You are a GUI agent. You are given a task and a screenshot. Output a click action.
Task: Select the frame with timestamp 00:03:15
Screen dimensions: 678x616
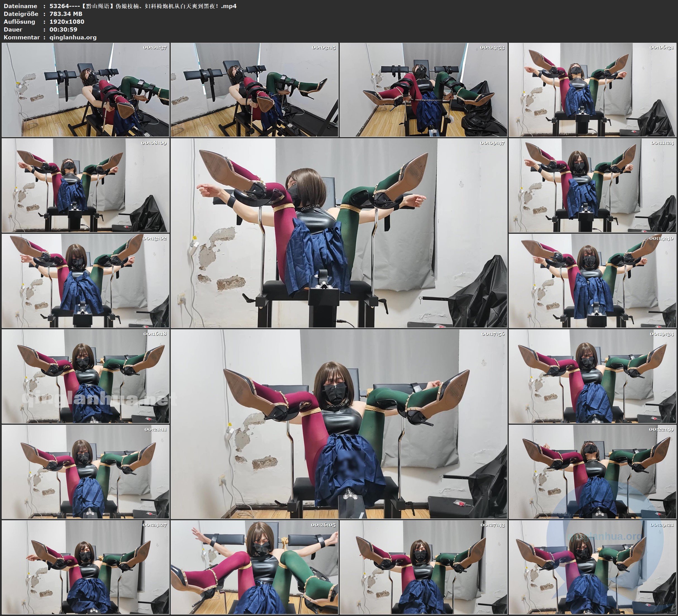[x=254, y=90]
